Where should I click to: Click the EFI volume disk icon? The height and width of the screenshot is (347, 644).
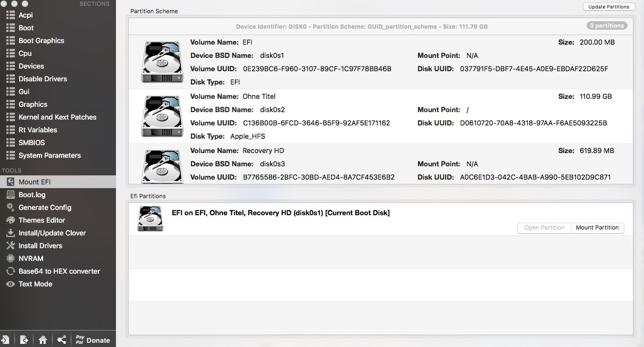coord(162,62)
